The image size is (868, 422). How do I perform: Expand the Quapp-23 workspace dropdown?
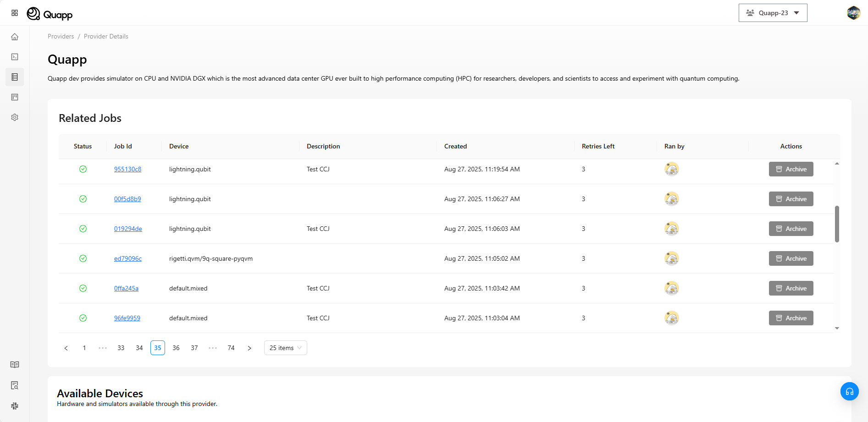[x=773, y=13]
